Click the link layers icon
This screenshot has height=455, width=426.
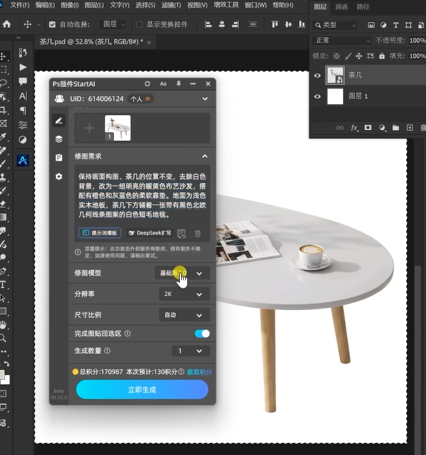(340, 128)
